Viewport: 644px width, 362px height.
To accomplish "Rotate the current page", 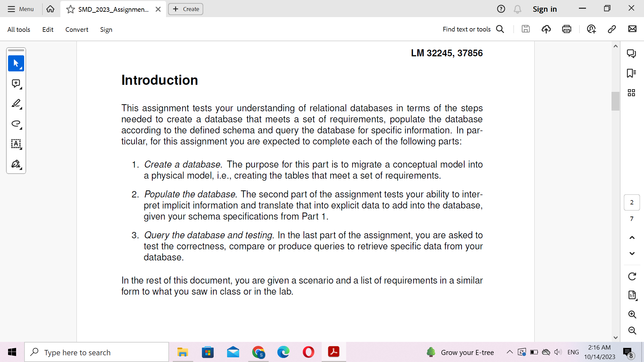I will 632,276.
